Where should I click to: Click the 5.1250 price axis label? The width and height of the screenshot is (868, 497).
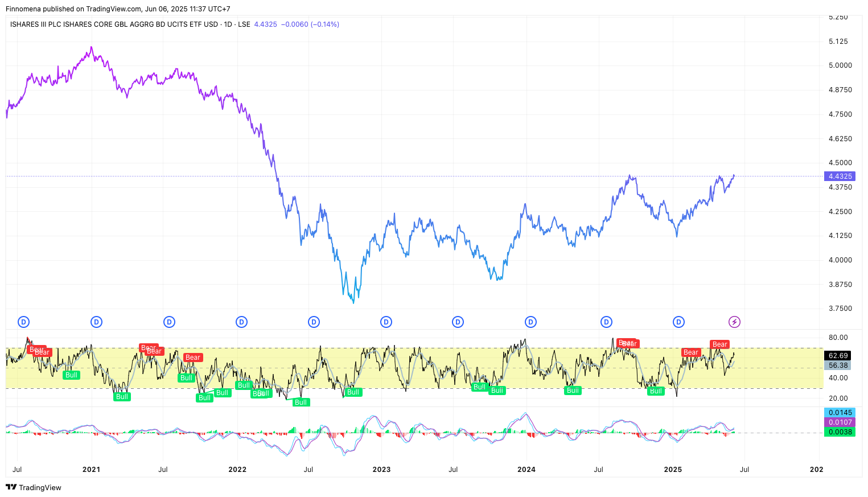[838, 42]
